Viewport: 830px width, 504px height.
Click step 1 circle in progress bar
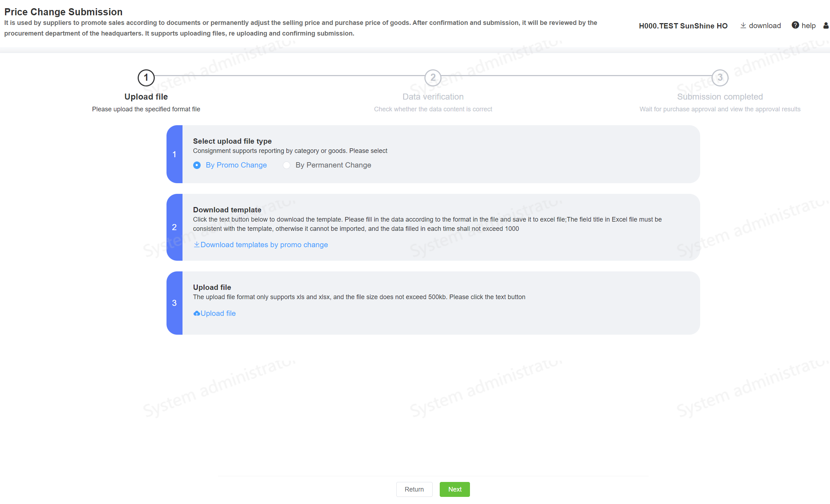coord(146,78)
